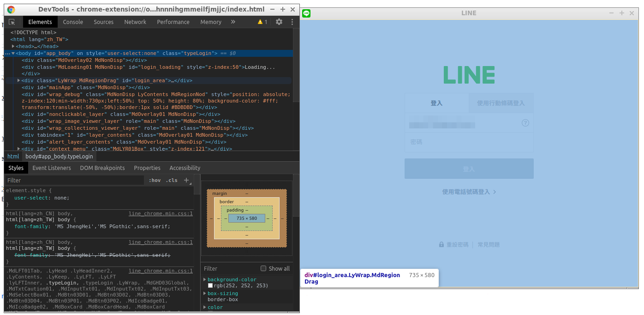Click the Chrome icon in DevTools title bar
The width and height of the screenshot is (644, 315).
11,9
